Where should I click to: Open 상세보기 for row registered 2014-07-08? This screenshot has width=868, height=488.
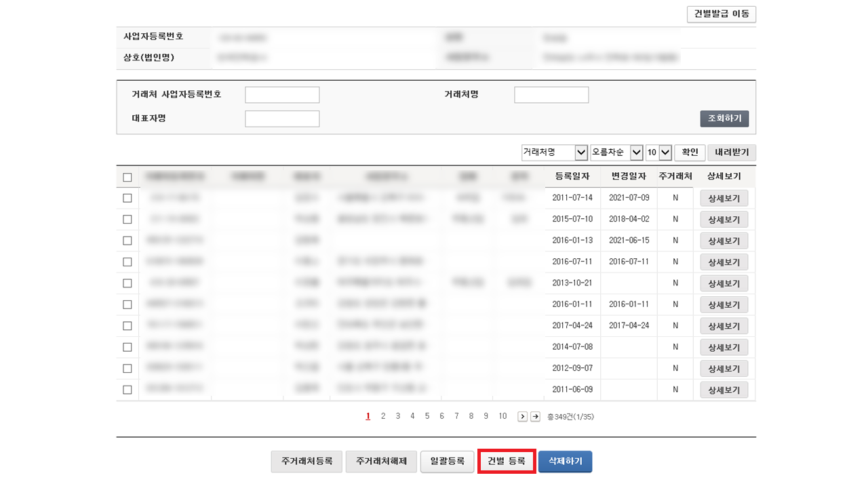[x=724, y=348]
